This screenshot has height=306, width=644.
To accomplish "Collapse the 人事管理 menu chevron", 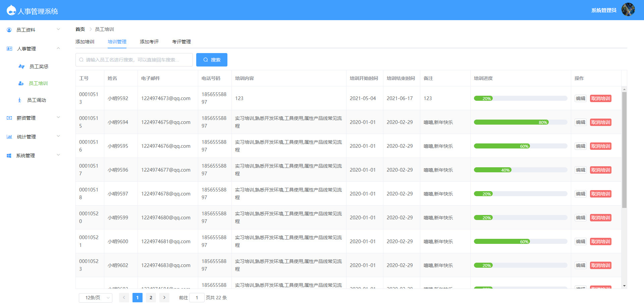I will tap(58, 48).
